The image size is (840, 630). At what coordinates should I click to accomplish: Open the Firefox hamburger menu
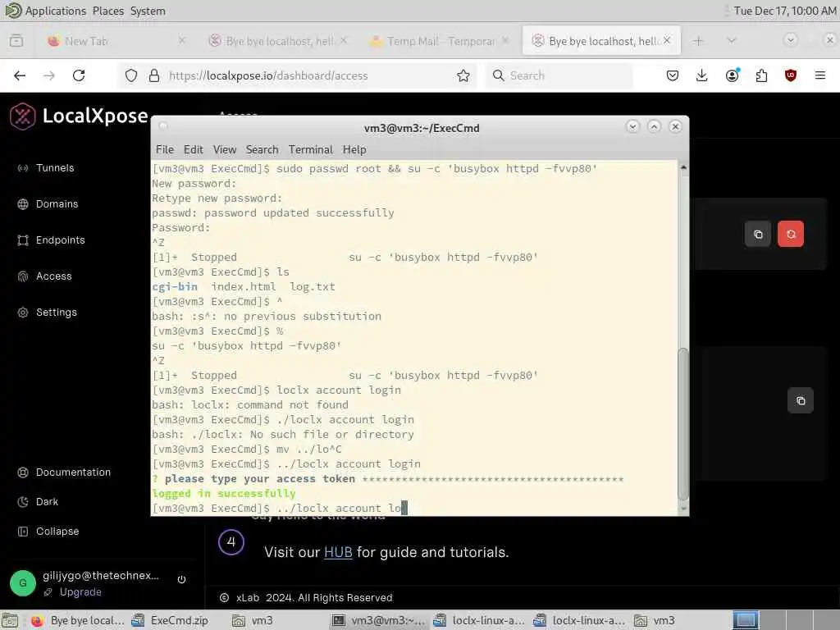(x=820, y=75)
